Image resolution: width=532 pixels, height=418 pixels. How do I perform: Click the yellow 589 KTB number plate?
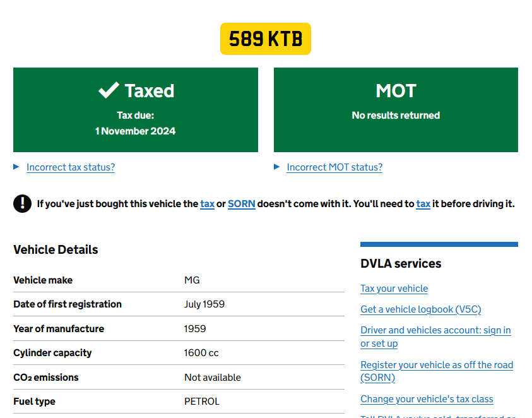266,39
